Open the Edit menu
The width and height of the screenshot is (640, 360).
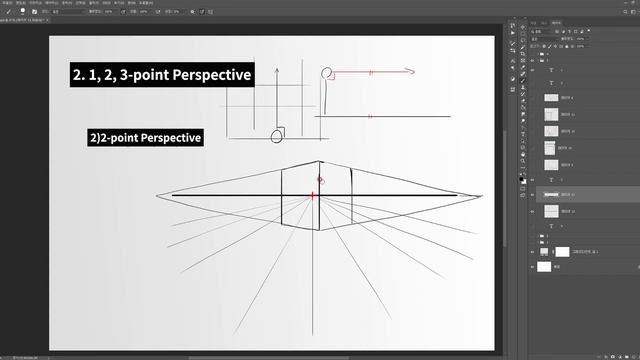click(21, 3)
